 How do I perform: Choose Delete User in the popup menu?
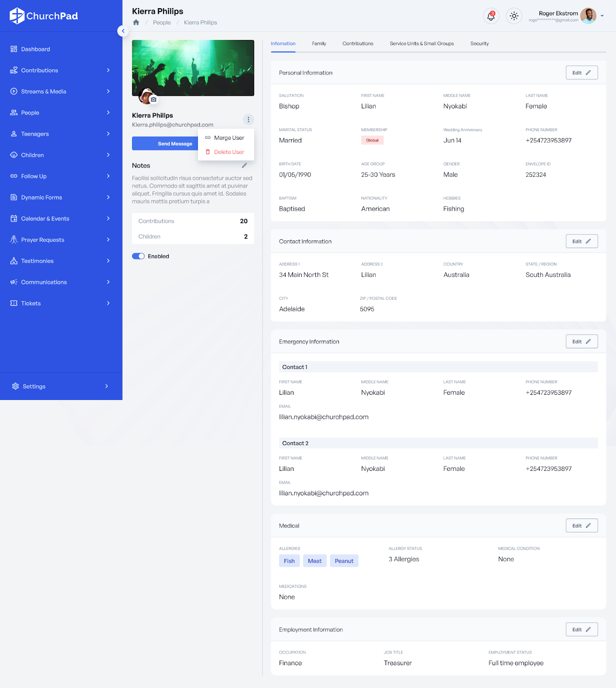pyautogui.click(x=229, y=152)
